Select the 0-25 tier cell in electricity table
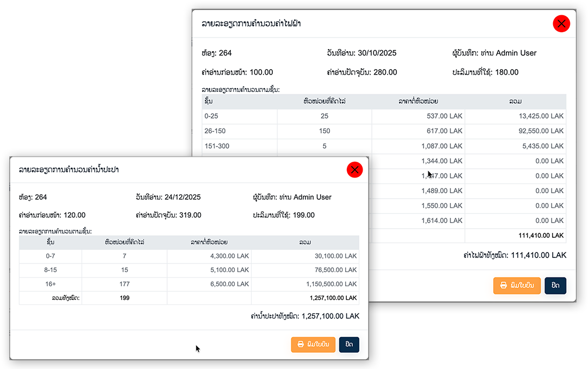Viewport: 588px width, 369px height. coord(239,116)
